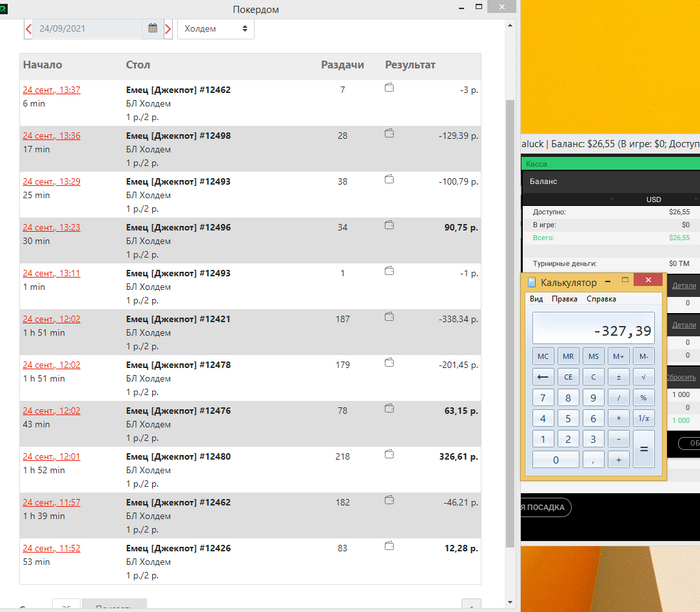Screen dimensions: 700x612
Task: Open the calendar date picker icon
Action: pyautogui.click(x=153, y=29)
